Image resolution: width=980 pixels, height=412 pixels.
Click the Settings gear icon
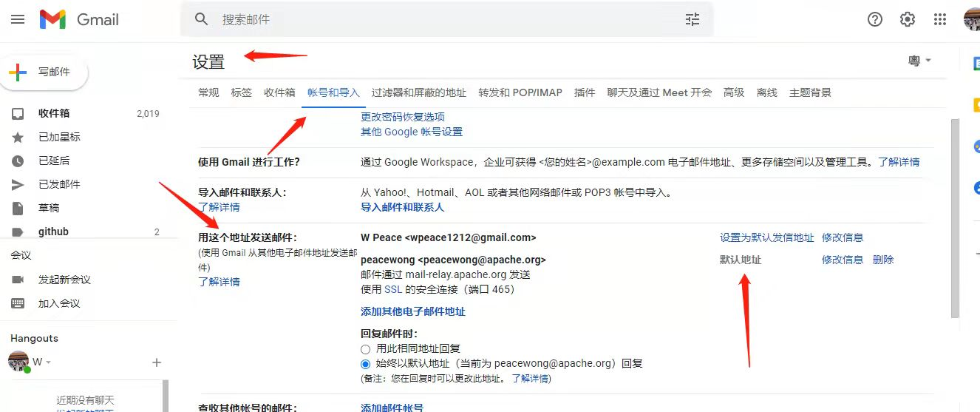(x=908, y=20)
